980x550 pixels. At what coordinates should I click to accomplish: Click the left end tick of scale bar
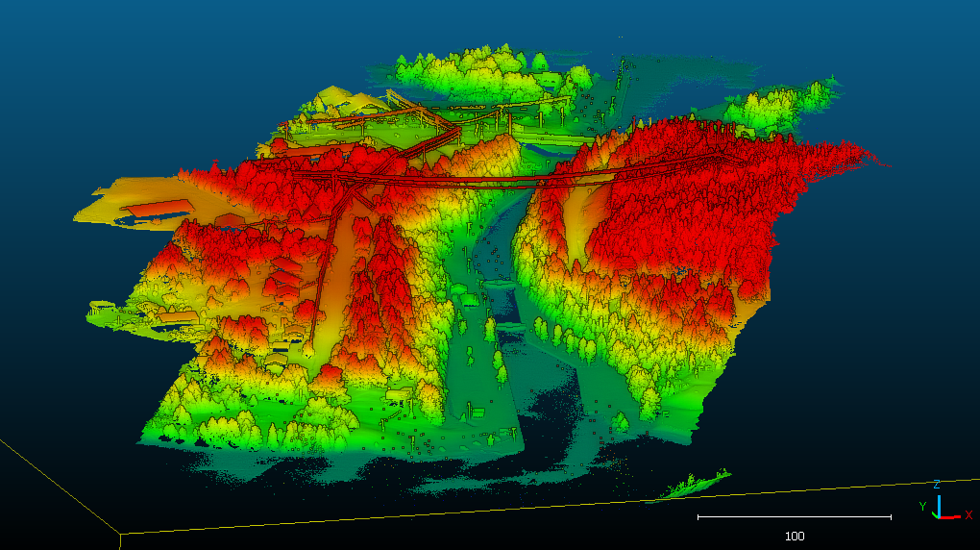[698, 517]
